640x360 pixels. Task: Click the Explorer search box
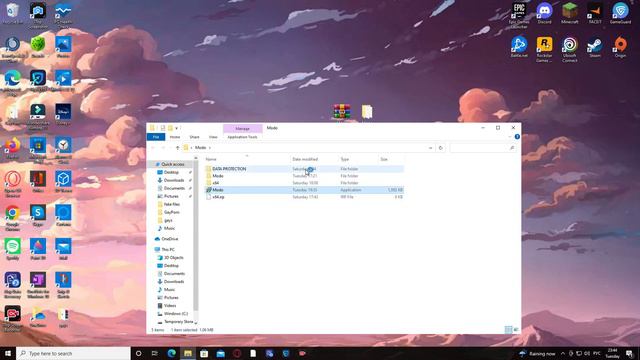tap(482, 148)
